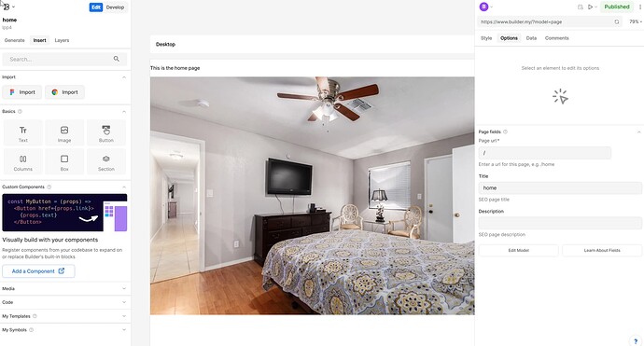
Task: Click the Description input field
Action: (x=560, y=223)
